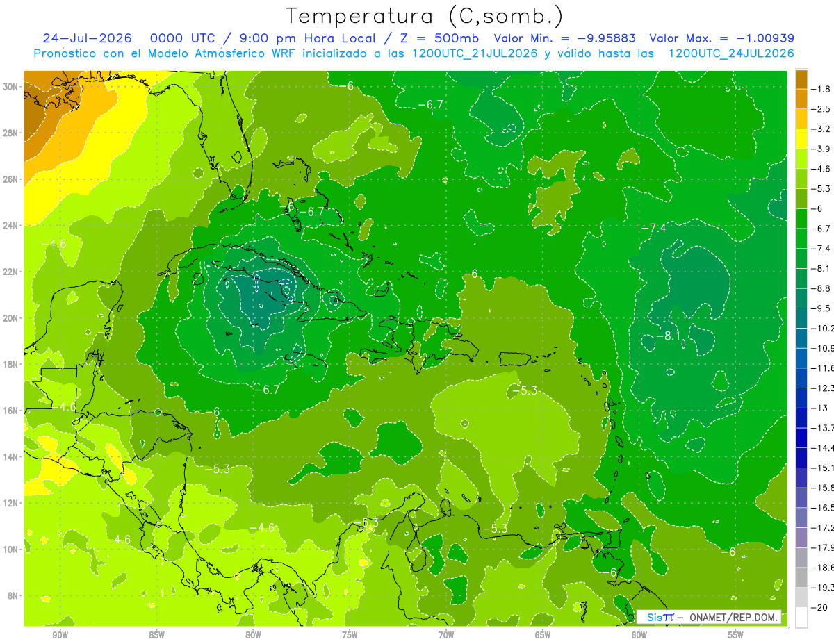Select the date text "24-Jul-2026"

click(86, 38)
